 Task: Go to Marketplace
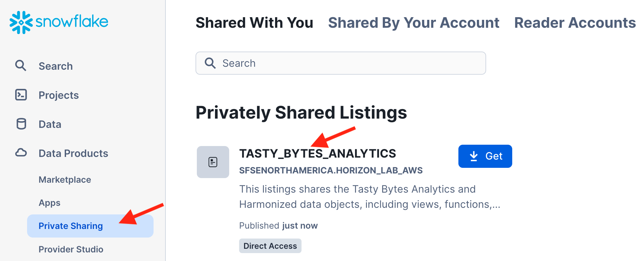tap(65, 180)
